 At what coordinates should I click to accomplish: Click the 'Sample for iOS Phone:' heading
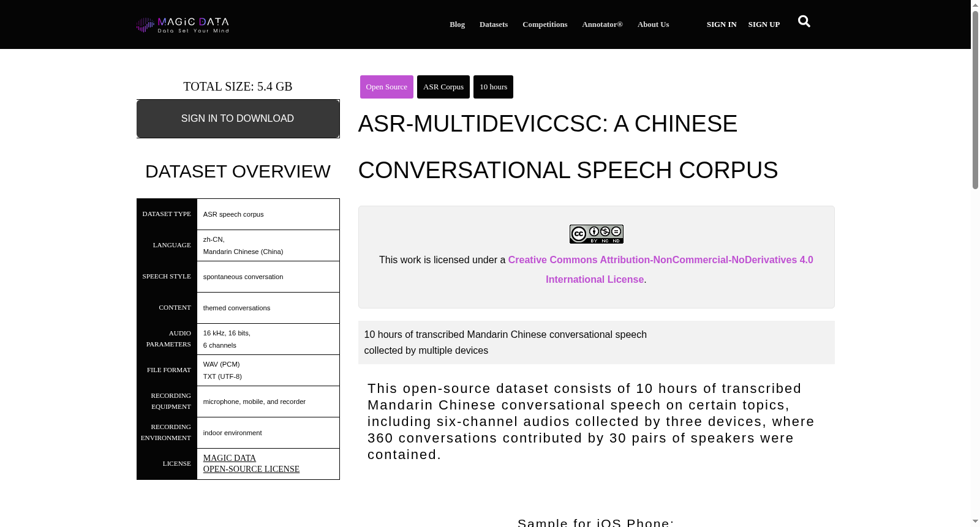coord(595,522)
